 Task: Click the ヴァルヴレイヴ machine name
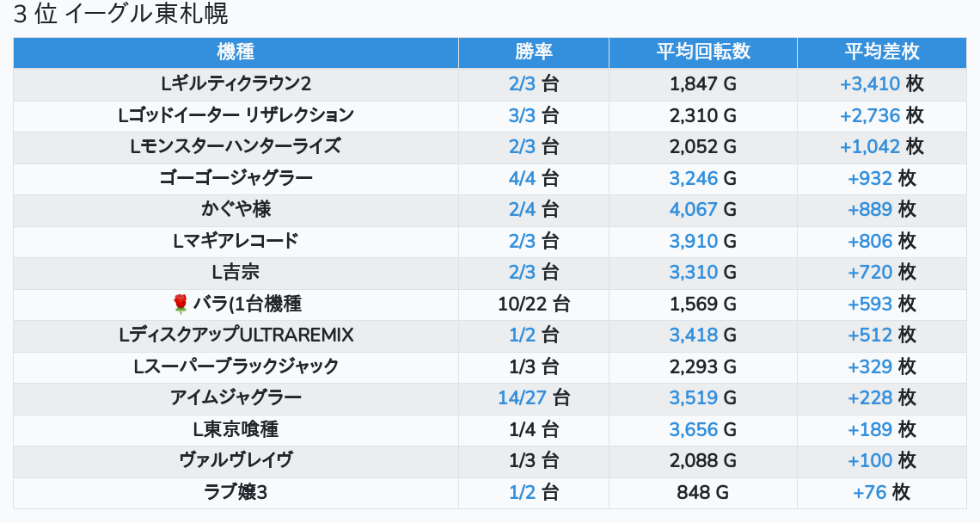click(236, 460)
